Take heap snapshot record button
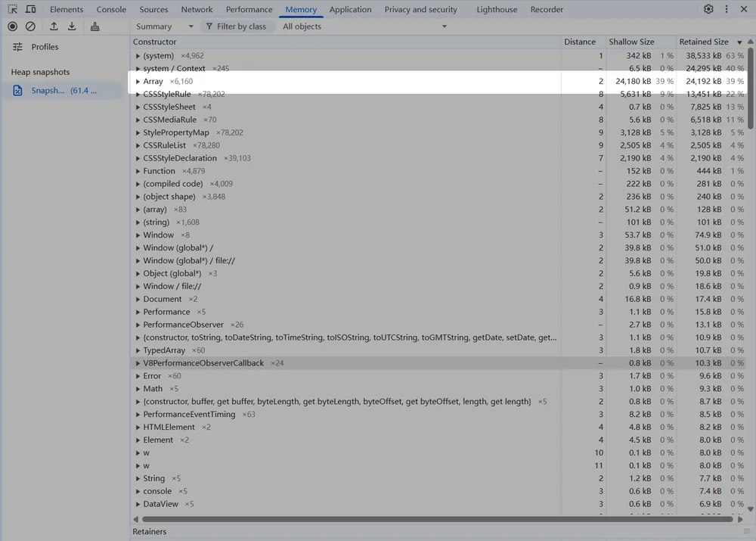This screenshot has width=756, height=541. pos(13,26)
